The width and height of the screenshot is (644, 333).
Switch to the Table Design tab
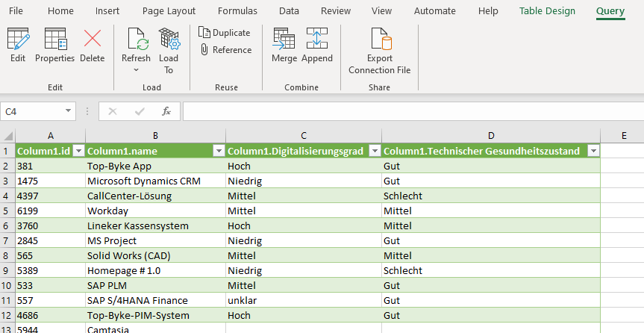(x=547, y=11)
